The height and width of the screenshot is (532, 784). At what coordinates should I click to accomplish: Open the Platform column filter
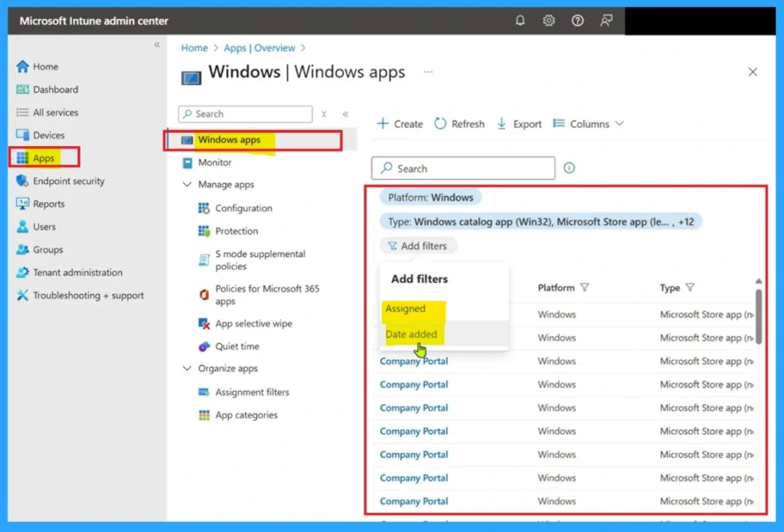click(584, 288)
